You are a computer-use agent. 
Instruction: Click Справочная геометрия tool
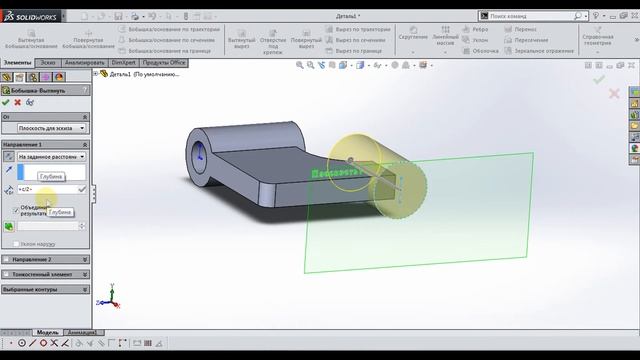[x=598, y=36]
